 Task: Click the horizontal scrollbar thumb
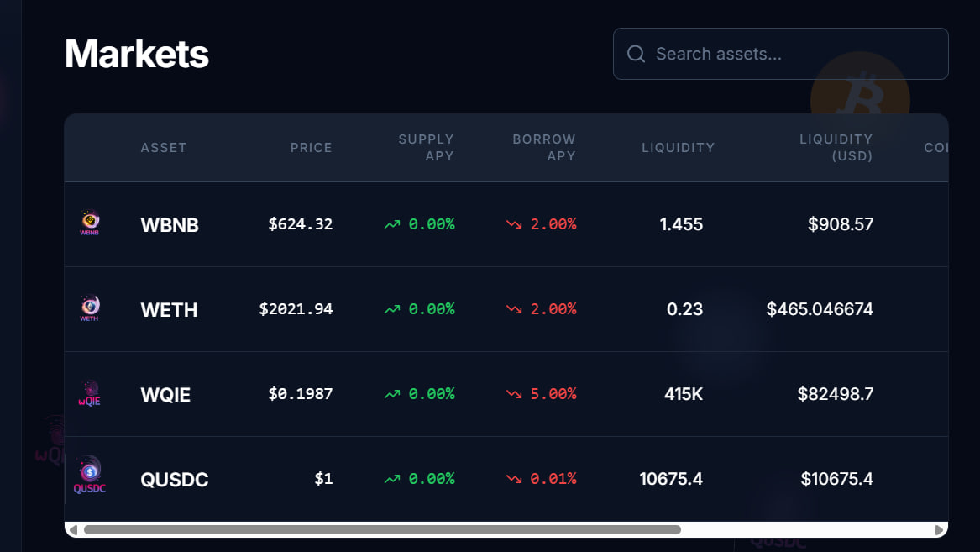[382, 530]
